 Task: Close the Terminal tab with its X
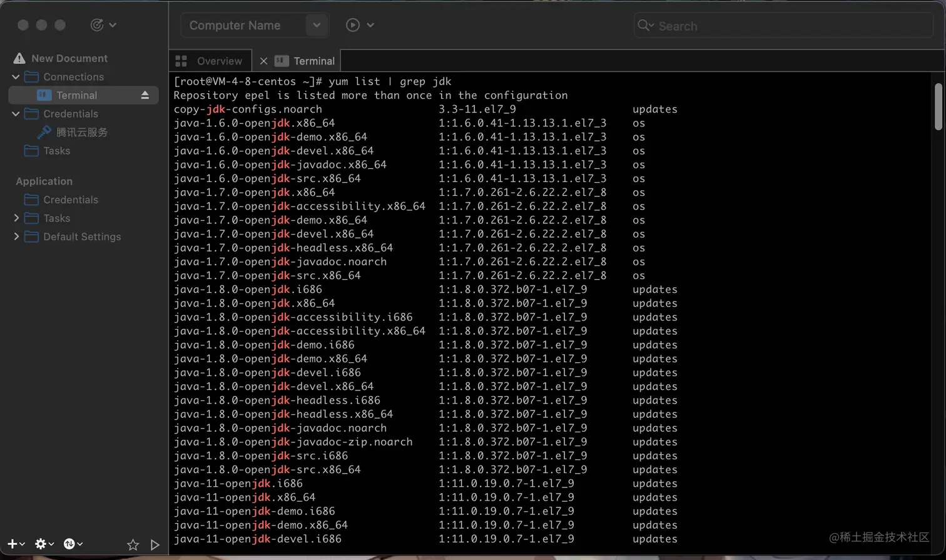pos(263,61)
